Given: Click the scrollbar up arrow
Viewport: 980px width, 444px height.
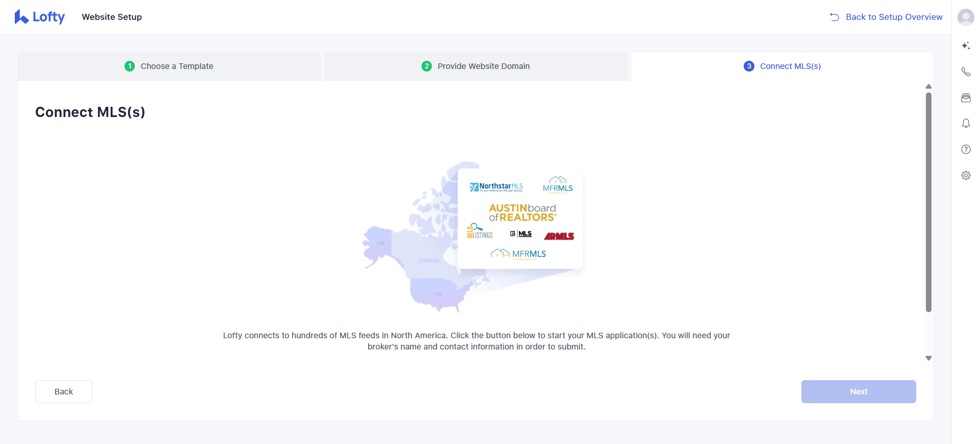Looking at the screenshot, I should tap(928, 86).
